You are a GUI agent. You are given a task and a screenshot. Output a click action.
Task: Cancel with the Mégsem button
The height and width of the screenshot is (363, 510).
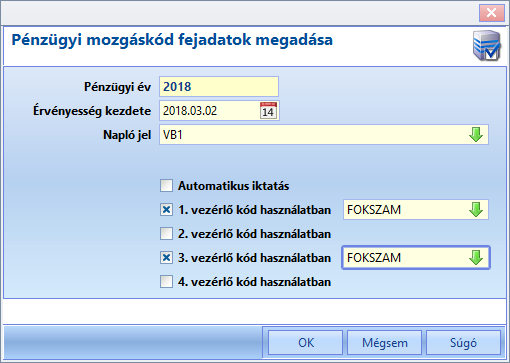(x=385, y=343)
